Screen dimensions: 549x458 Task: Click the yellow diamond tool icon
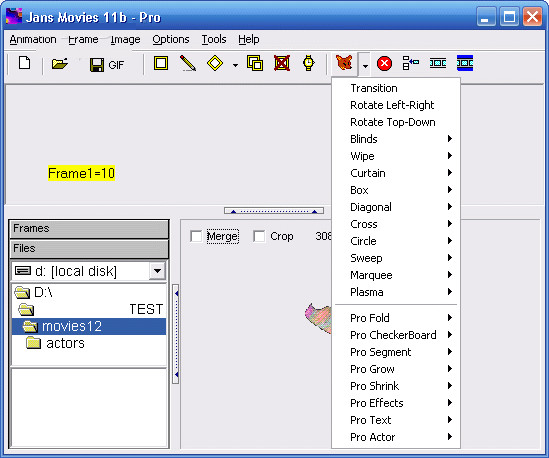215,64
